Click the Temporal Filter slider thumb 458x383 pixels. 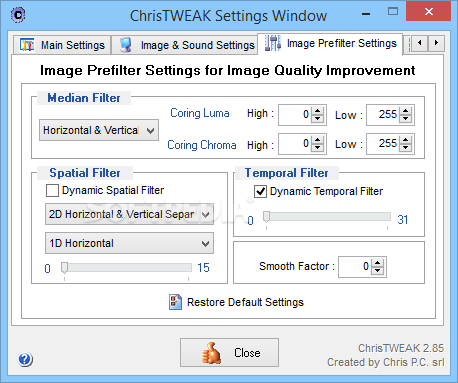[266, 217]
